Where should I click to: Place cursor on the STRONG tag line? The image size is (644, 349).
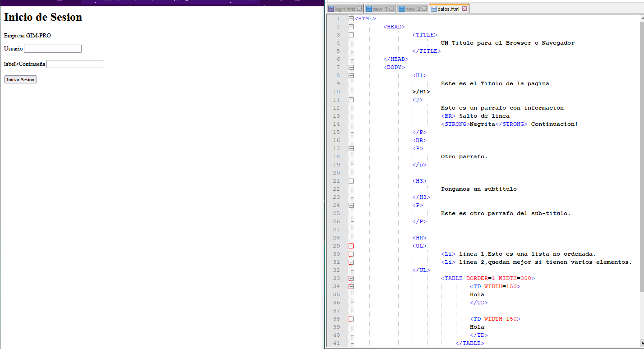point(509,124)
